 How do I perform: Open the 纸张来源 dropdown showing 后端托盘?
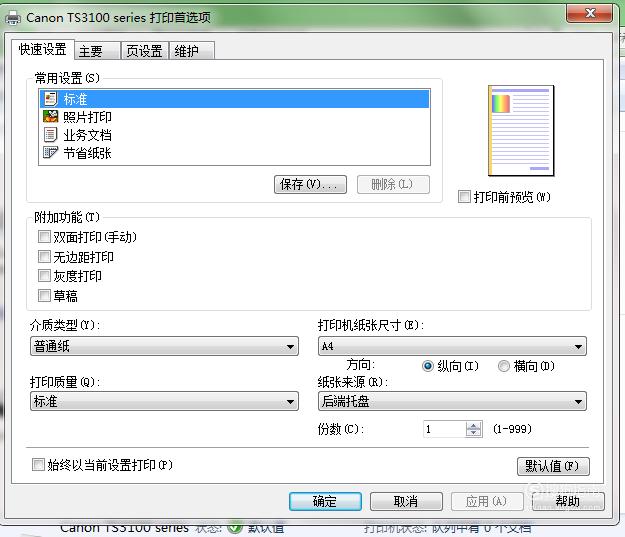coord(452,401)
